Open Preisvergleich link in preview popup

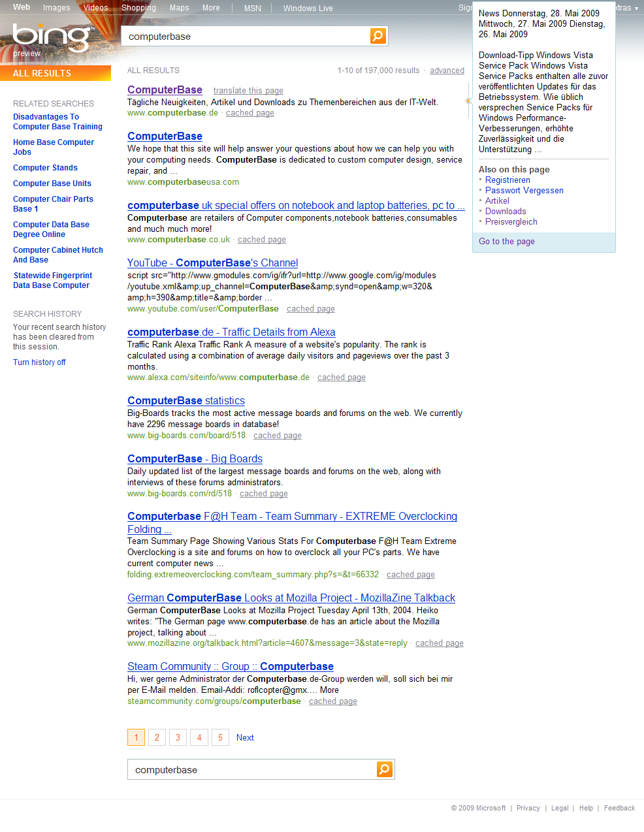pyautogui.click(x=511, y=222)
